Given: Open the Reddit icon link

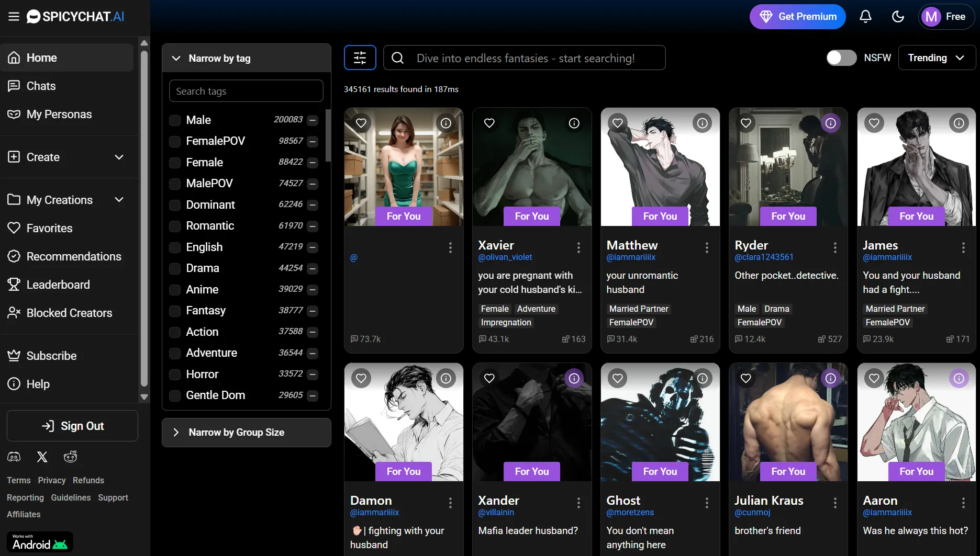Looking at the screenshot, I should 71,457.
